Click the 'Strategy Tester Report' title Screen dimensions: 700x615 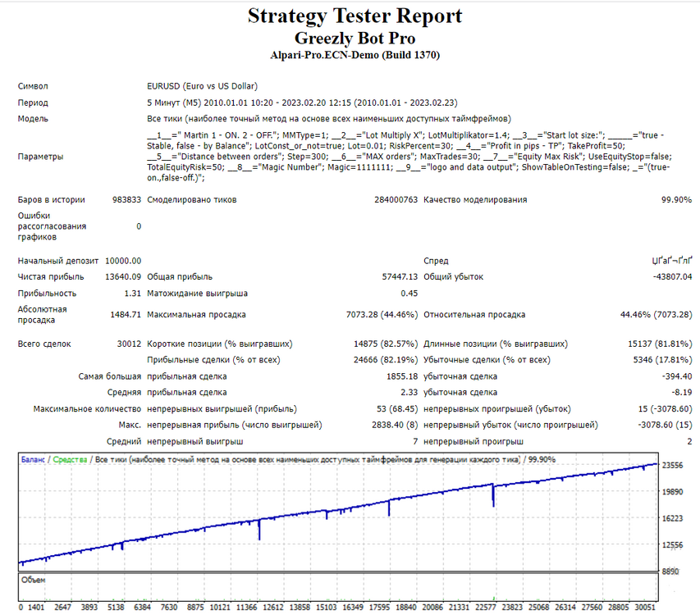355,16
